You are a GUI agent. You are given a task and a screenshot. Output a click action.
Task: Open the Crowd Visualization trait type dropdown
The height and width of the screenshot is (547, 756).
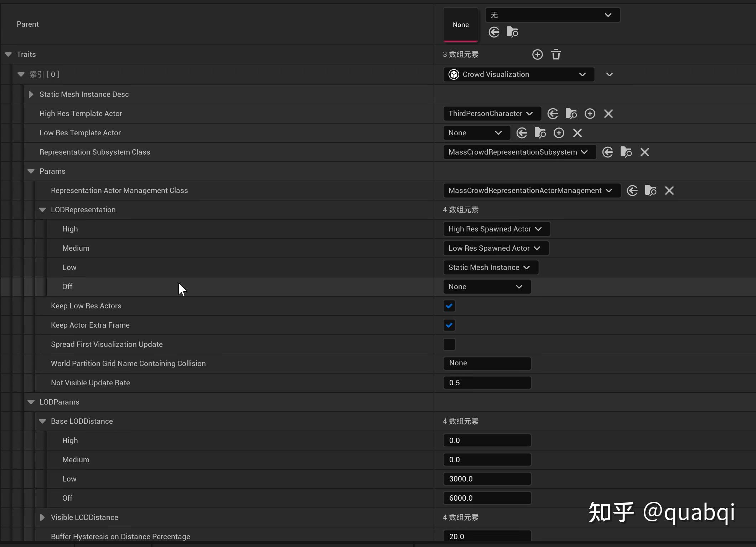pyautogui.click(x=518, y=74)
